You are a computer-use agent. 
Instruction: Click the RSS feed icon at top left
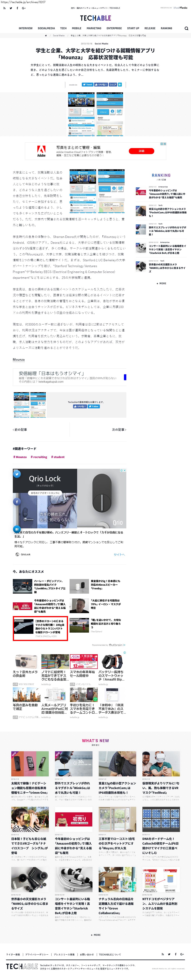coord(4,8)
